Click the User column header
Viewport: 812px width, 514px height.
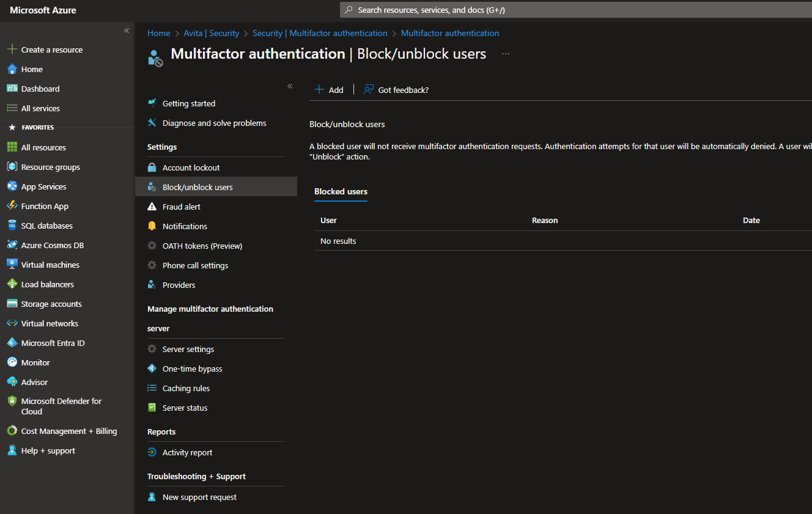(328, 221)
